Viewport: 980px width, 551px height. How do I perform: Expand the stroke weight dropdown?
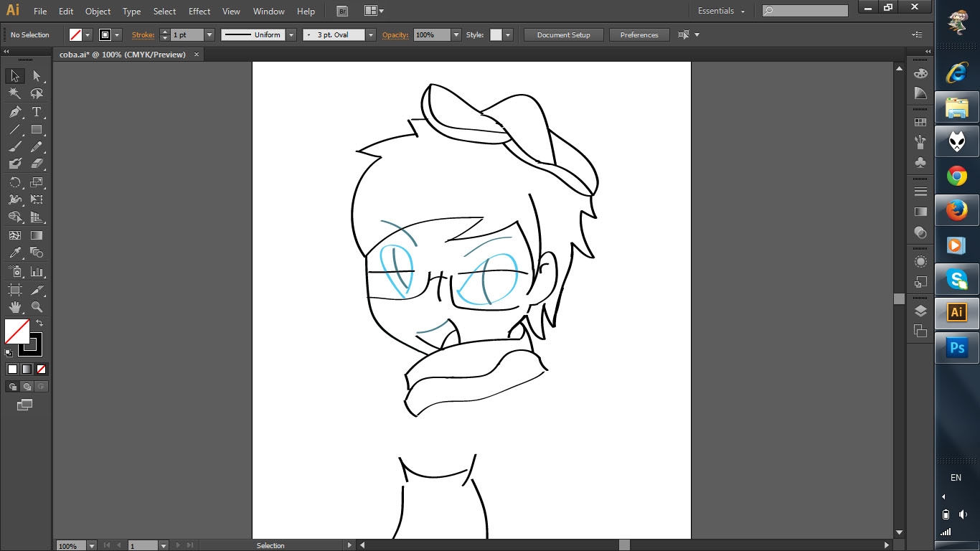pos(209,34)
